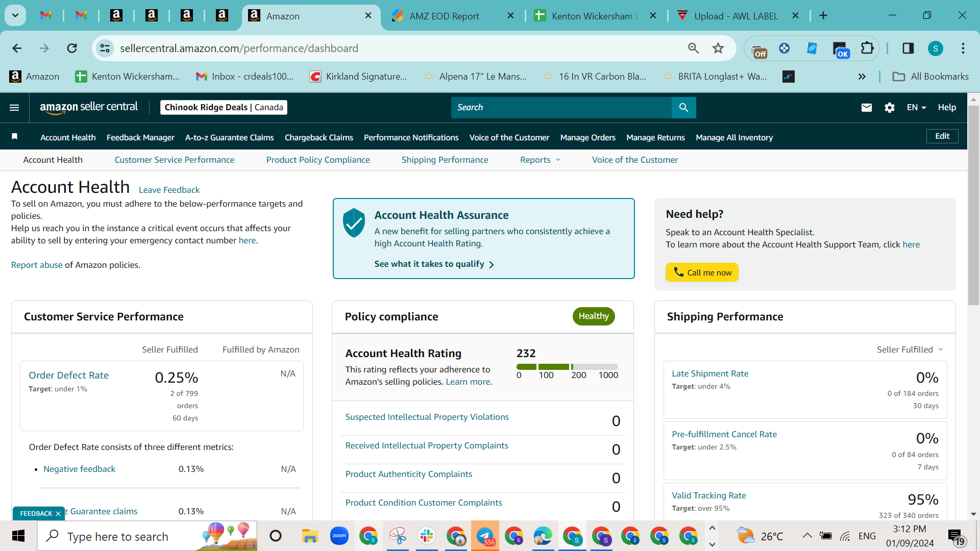Click the Cortana circle icon on the taskbar
The image size is (980, 551).
coord(276,536)
